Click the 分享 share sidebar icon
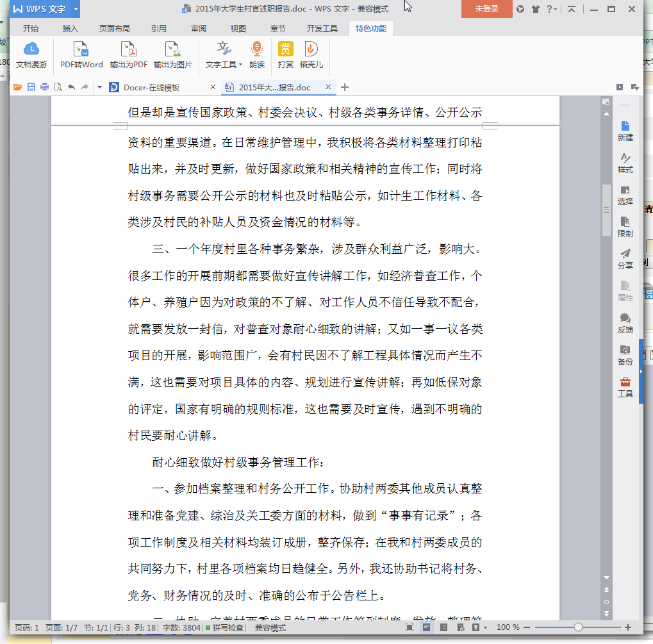The image size is (653, 644). pyautogui.click(x=625, y=259)
